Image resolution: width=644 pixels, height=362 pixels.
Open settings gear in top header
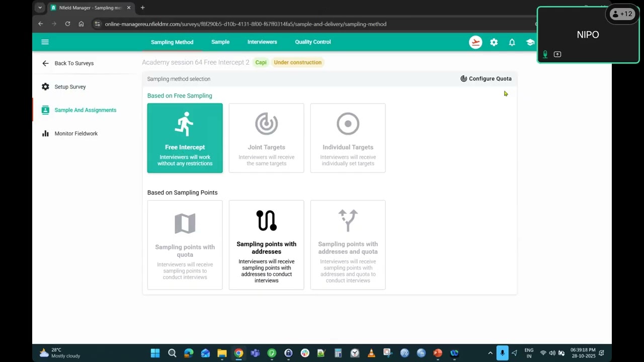[494, 42]
